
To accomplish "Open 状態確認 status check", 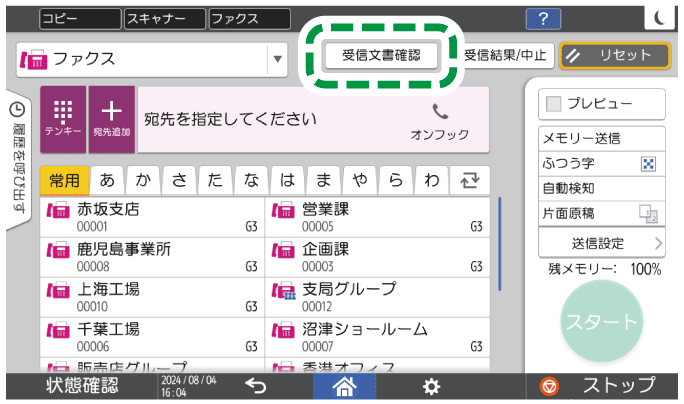I will tap(82, 386).
